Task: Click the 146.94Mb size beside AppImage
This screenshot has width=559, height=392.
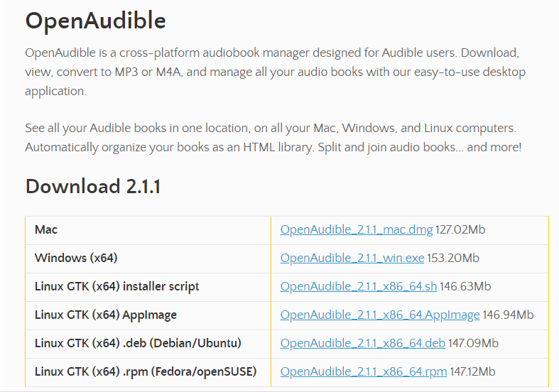Action: 508,315
